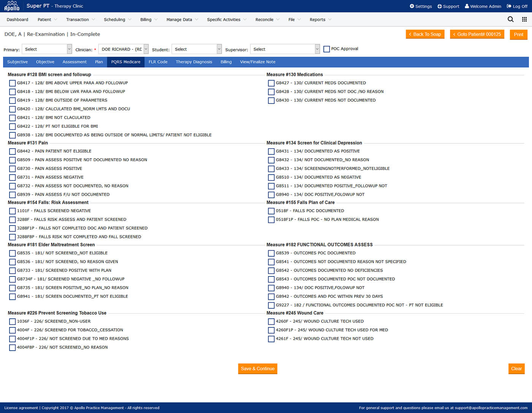Click the Save & Continue button

pyautogui.click(x=258, y=369)
